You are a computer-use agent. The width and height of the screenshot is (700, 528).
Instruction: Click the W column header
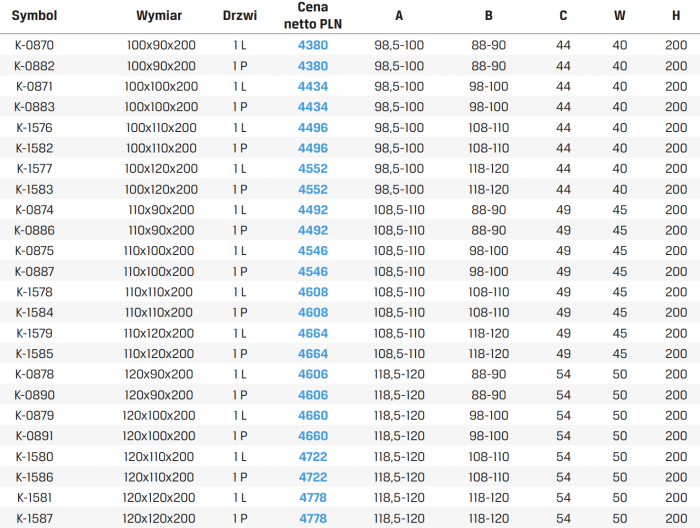[620, 16]
